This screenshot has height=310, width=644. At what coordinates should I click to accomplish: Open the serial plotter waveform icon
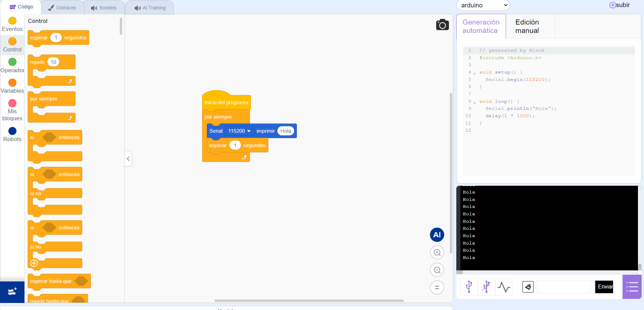pyautogui.click(x=504, y=287)
